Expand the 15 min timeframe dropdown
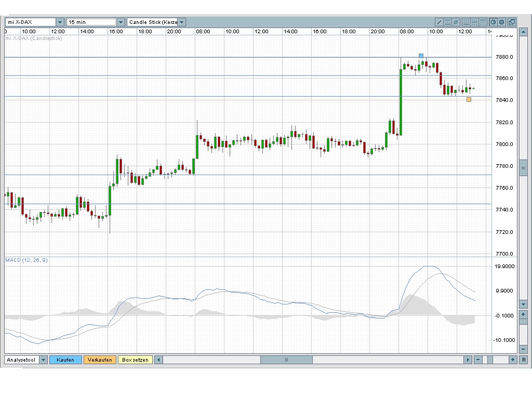Image resolution: width=532 pixels, height=399 pixels. coord(121,22)
